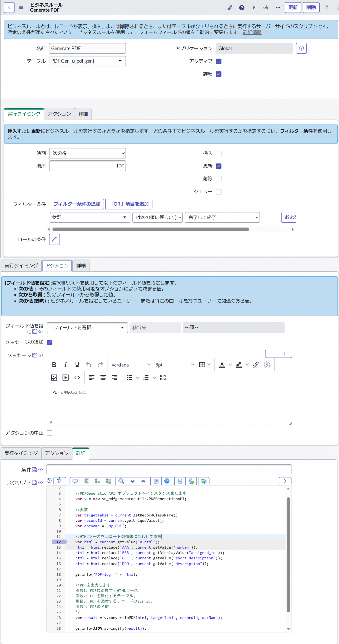Open the value dropdown 完了して終了
The image size is (339, 644).
(x=222, y=217)
